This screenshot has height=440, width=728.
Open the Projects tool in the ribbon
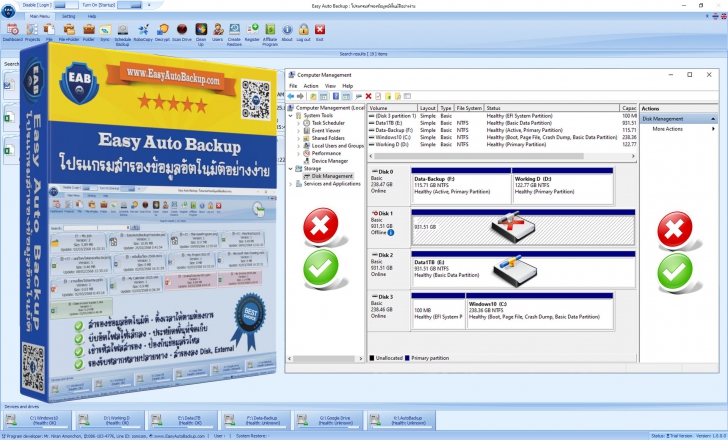tap(32, 32)
